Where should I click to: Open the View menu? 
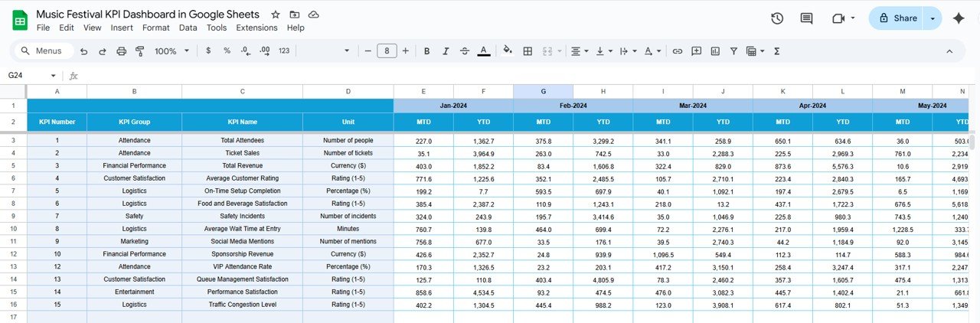(x=92, y=28)
